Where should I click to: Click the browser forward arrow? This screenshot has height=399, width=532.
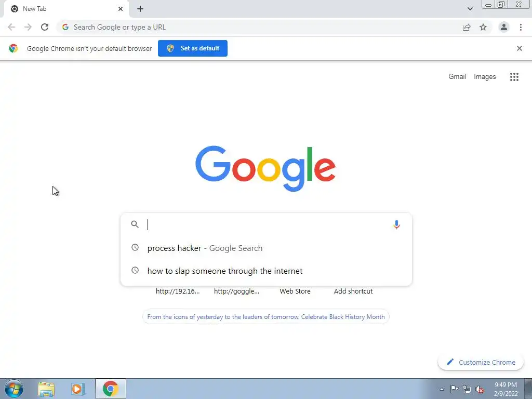[28, 27]
